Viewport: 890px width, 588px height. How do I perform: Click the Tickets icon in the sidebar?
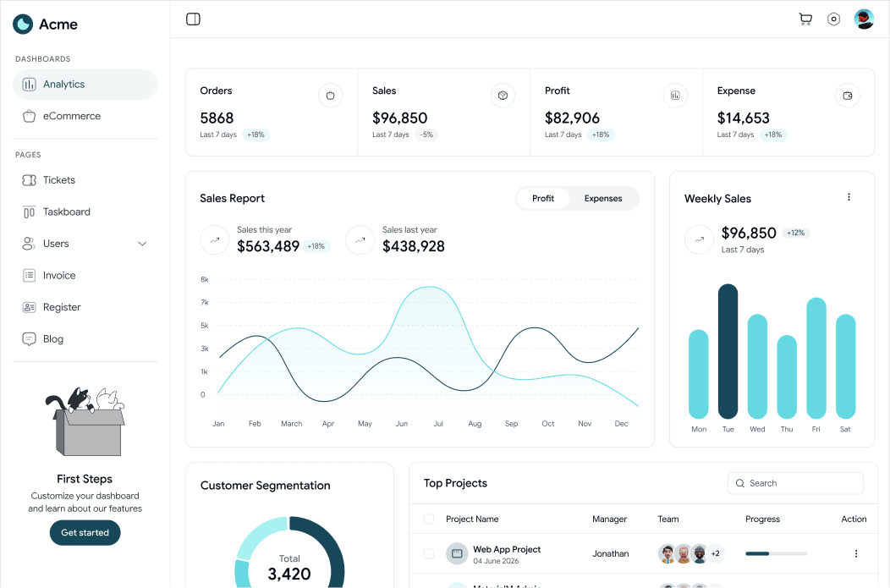pos(29,180)
